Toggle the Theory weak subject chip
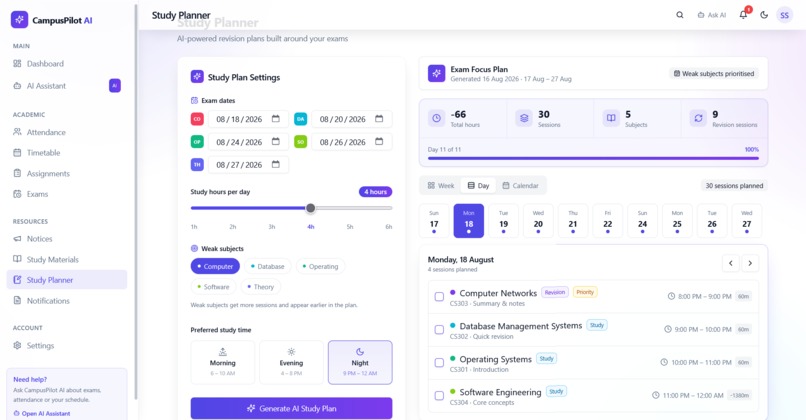Image resolution: width=806 pixels, height=420 pixels. pyautogui.click(x=261, y=287)
